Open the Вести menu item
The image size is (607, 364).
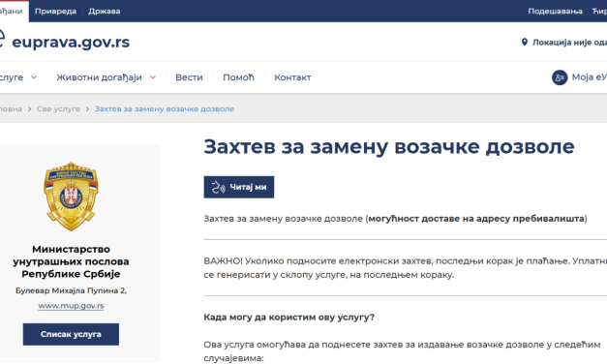point(189,77)
